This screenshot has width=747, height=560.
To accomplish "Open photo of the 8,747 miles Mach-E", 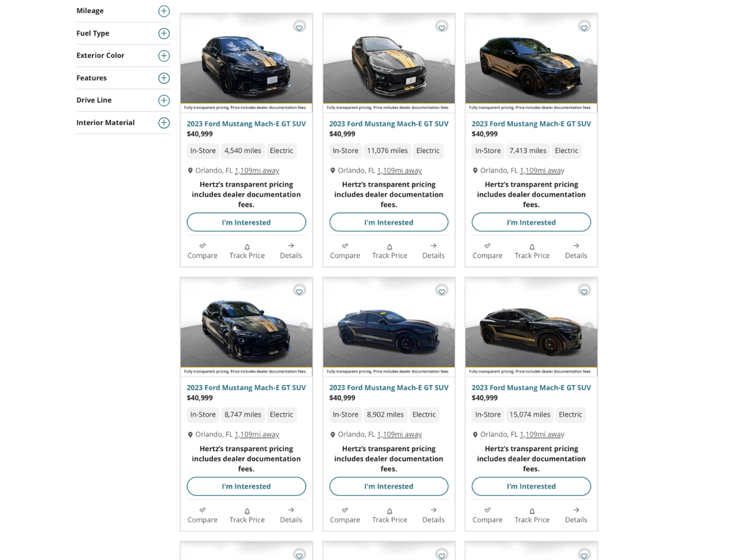I will coord(247,326).
